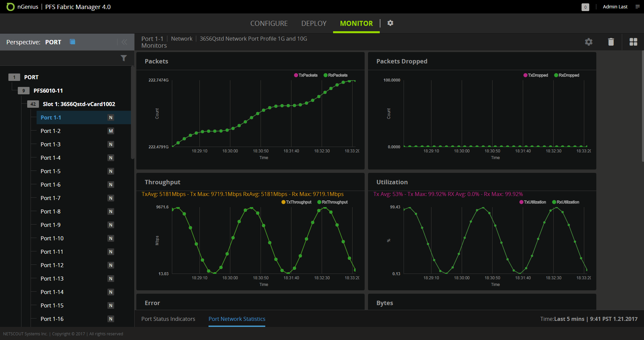Toggle TxPackets legend series
This screenshot has height=340, width=644.
tap(306, 75)
